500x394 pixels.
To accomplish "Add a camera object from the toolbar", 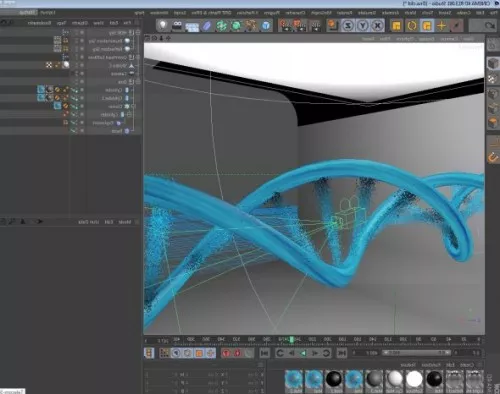I will 177,25.
